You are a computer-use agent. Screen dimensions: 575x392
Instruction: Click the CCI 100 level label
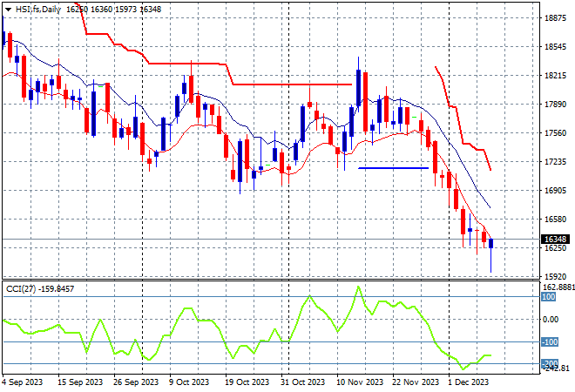[549, 297]
